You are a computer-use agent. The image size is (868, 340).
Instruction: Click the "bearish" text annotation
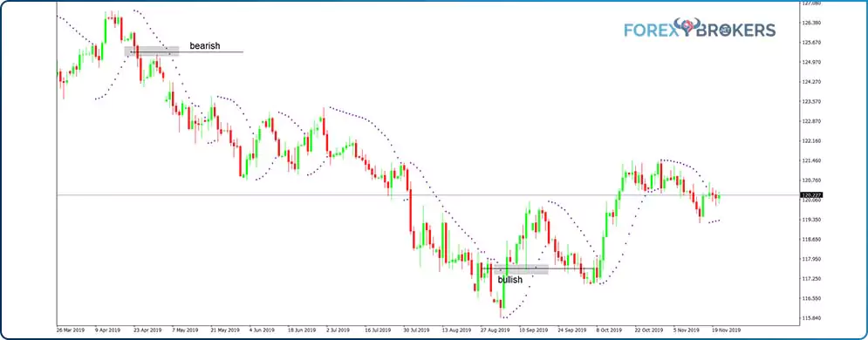(x=205, y=46)
